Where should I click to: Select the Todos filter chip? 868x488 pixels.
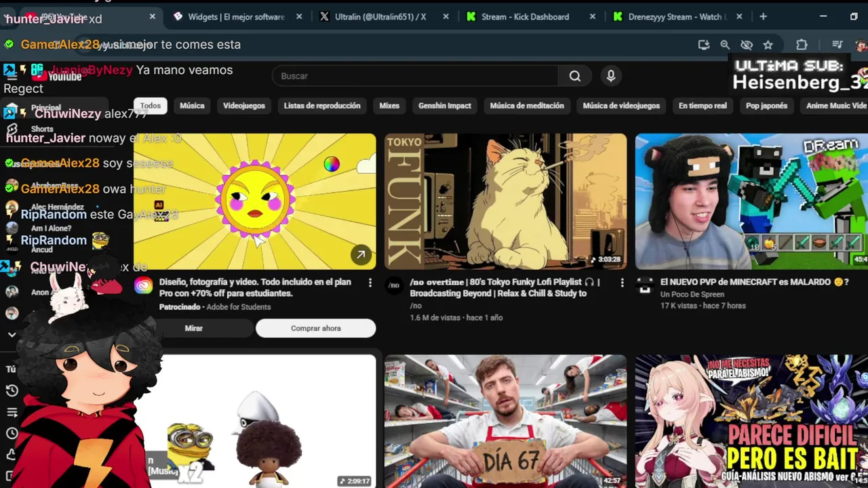pyautogui.click(x=151, y=106)
